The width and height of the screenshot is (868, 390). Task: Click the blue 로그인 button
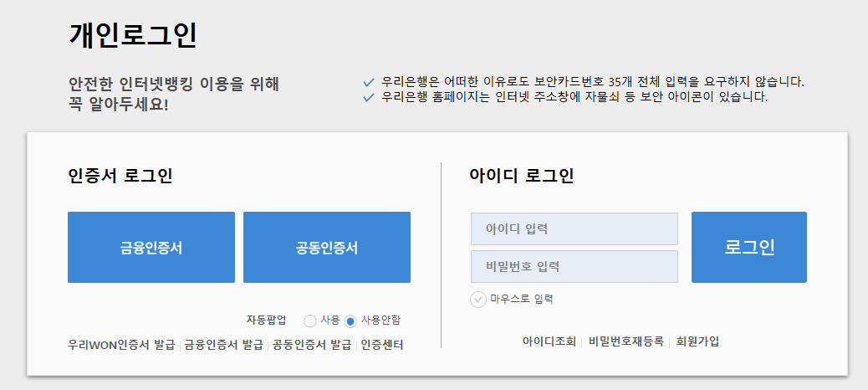pyautogui.click(x=749, y=247)
